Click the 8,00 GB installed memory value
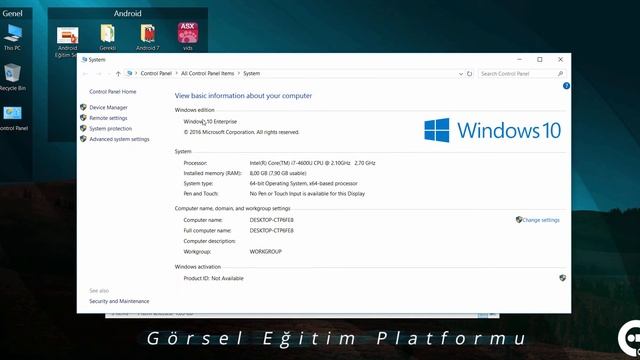This screenshot has height=360, width=640. 278,173
